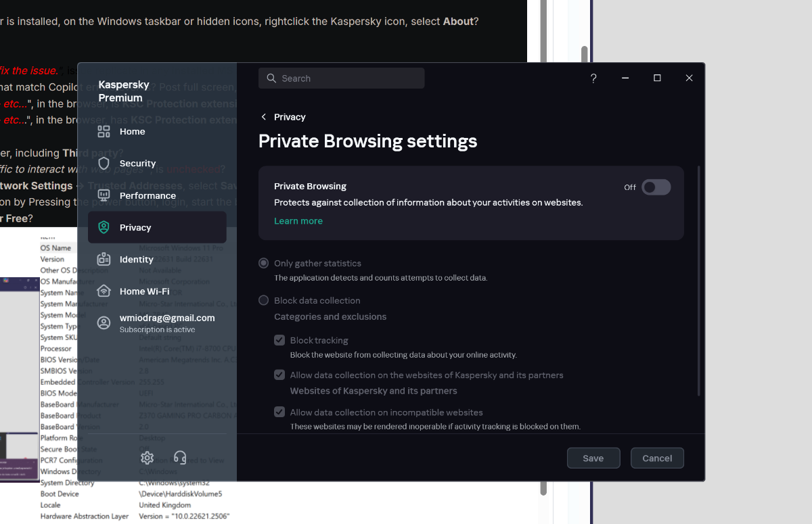
Task: Click the Home sidebar icon
Action: [104, 132]
